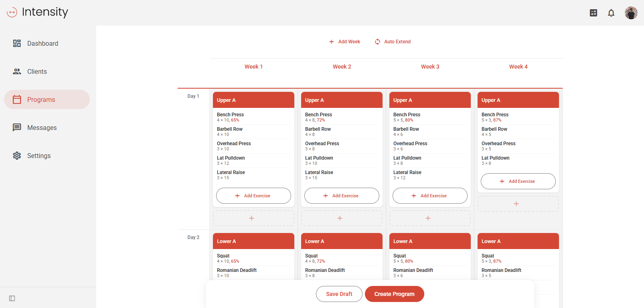Add Exercise to Week 1 Upper A
This screenshot has height=308, width=644.
click(253, 196)
